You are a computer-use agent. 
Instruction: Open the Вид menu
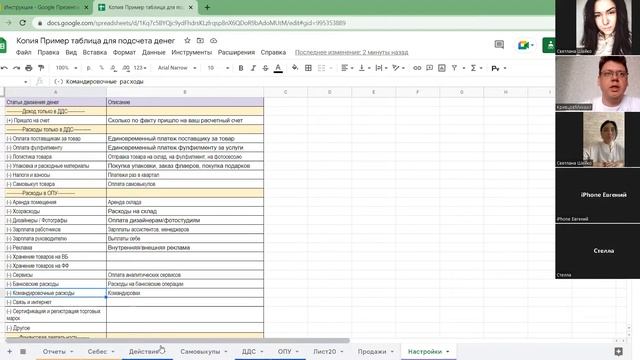click(x=71, y=53)
